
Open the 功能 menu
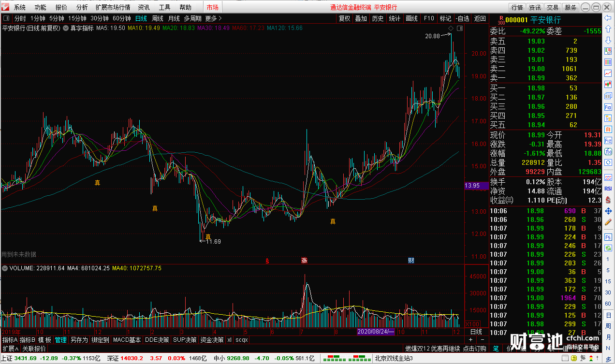[41, 7]
